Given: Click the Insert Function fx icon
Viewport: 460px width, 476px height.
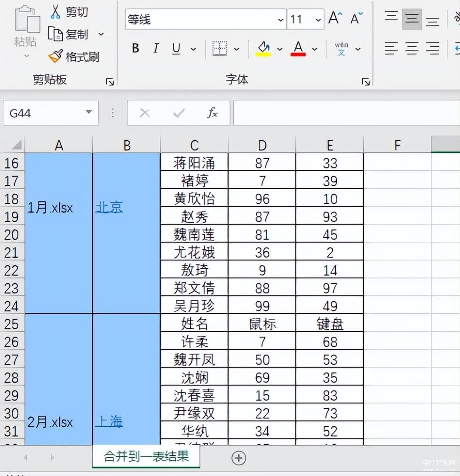Looking at the screenshot, I should pos(213,113).
